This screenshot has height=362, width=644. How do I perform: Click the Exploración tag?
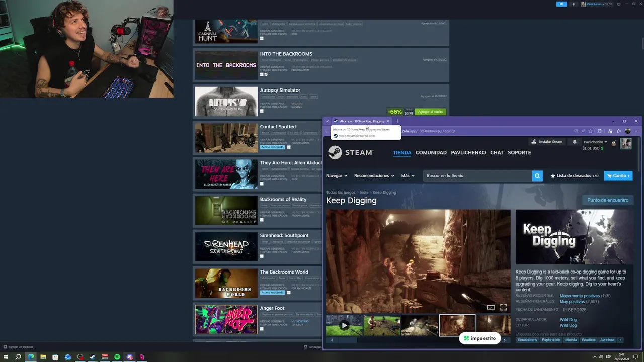[x=551, y=340]
